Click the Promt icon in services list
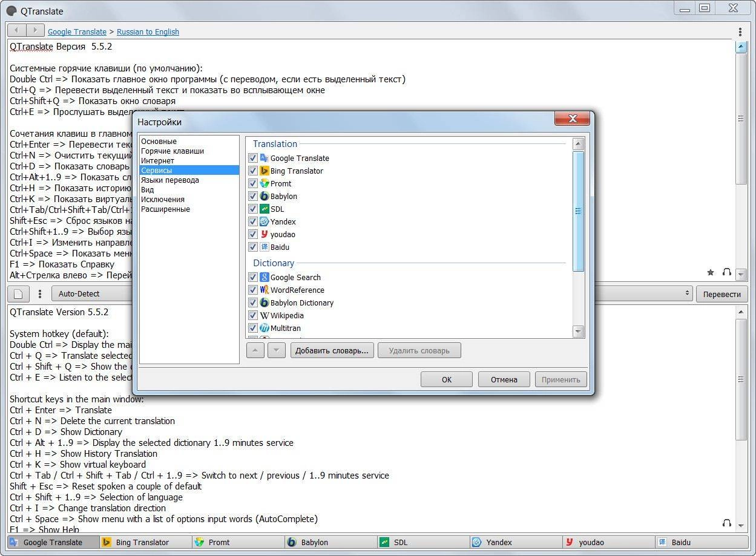 coord(264,183)
